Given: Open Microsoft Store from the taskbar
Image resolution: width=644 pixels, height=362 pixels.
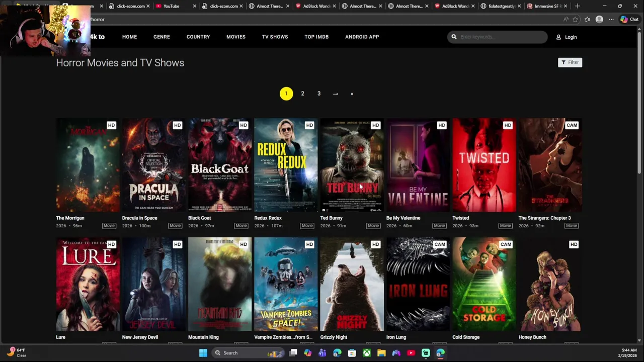Looking at the screenshot, I should coord(352,353).
